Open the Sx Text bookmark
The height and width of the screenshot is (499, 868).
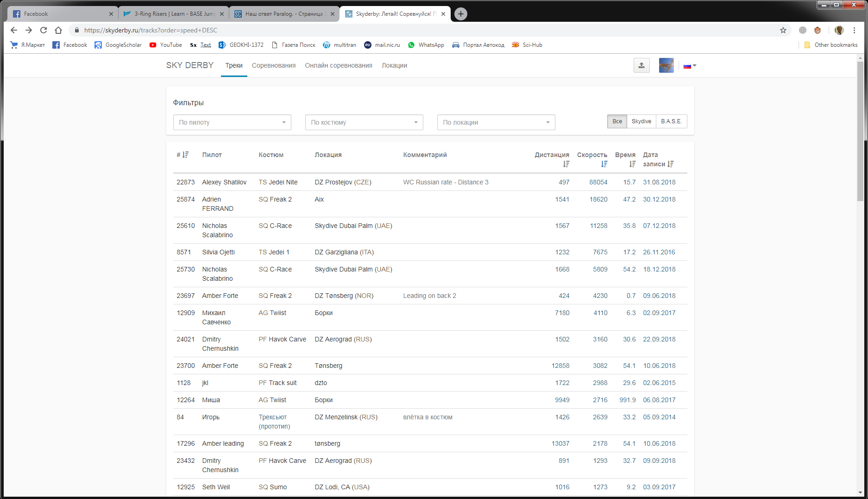(x=201, y=45)
